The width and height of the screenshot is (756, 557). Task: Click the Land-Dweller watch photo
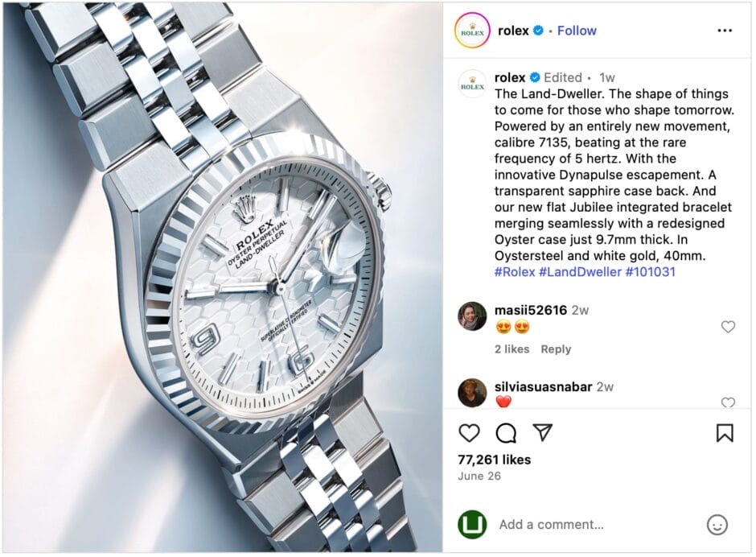pos(223,278)
